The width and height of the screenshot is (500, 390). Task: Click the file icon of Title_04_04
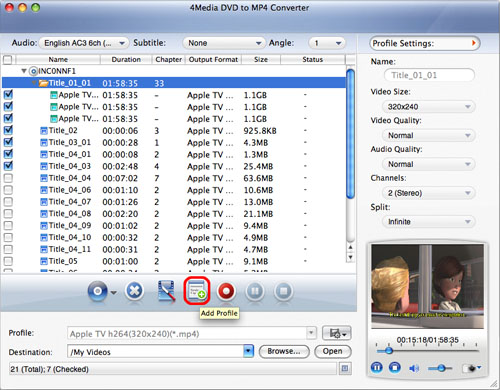[x=44, y=178]
